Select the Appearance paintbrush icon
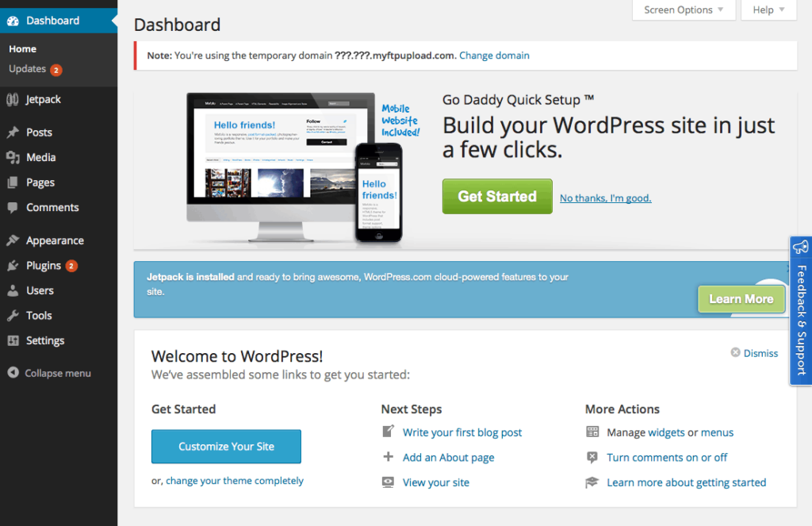The width and height of the screenshot is (812, 526). [x=13, y=240]
